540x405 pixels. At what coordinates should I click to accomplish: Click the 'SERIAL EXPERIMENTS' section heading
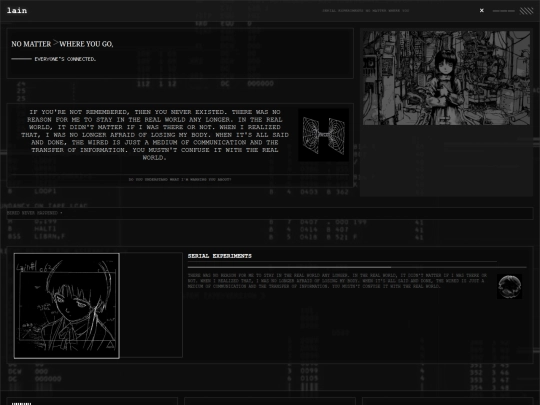click(220, 256)
